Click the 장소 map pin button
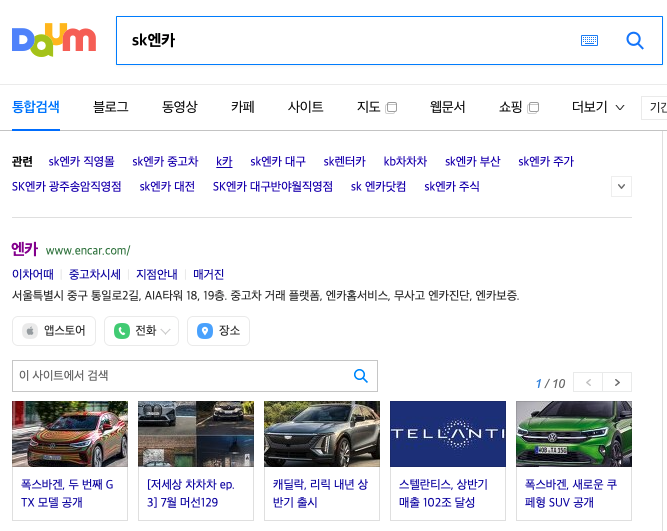 coord(219,331)
